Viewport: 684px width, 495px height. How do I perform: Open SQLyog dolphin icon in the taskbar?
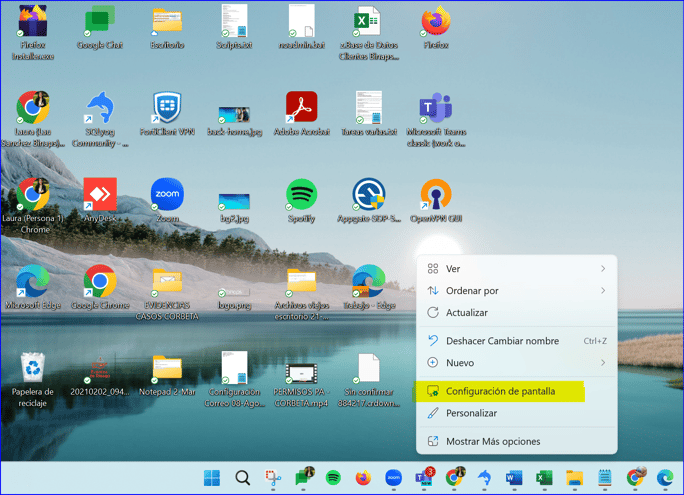tap(484, 478)
